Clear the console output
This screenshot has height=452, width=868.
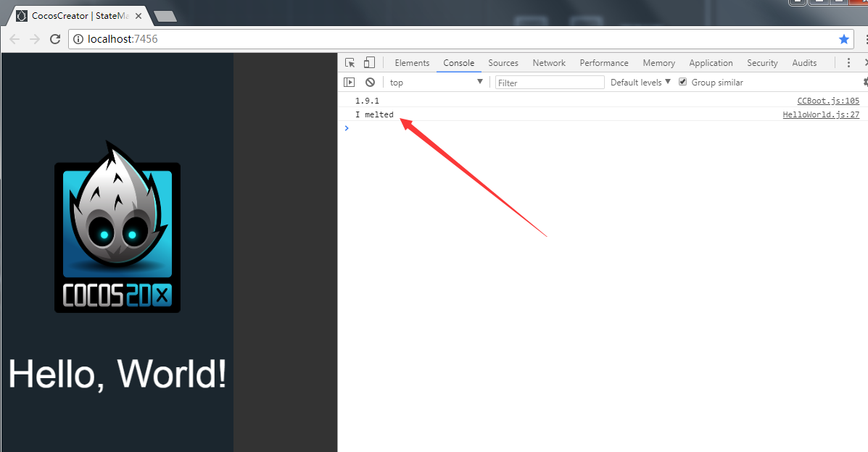tap(371, 82)
